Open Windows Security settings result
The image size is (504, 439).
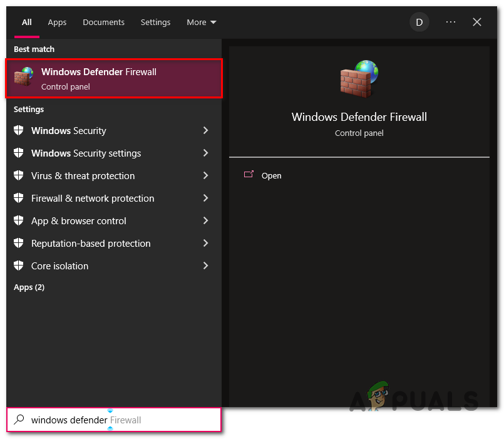pos(114,153)
